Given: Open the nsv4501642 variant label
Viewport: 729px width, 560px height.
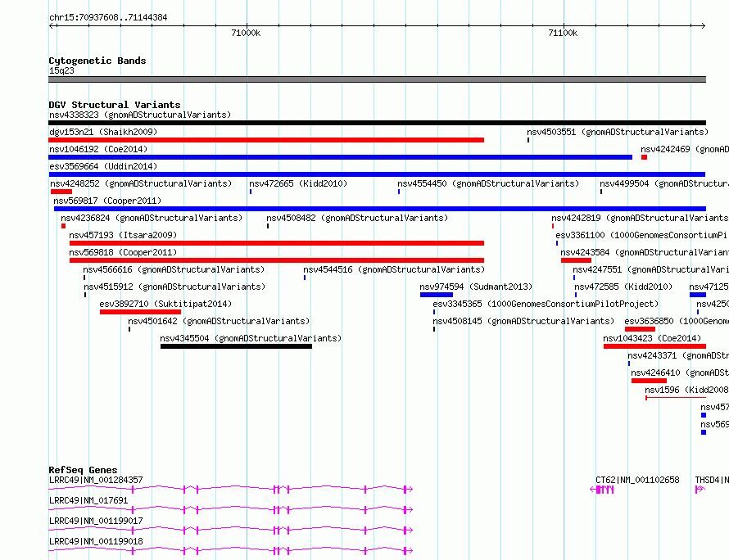Looking at the screenshot, I should (219, 321).
